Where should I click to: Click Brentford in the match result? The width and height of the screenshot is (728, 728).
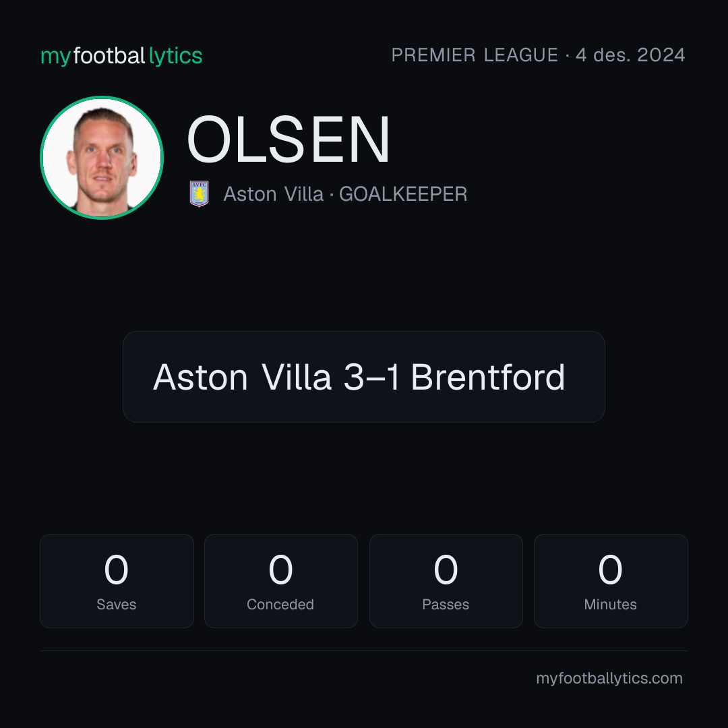click(x=488, y=377)
